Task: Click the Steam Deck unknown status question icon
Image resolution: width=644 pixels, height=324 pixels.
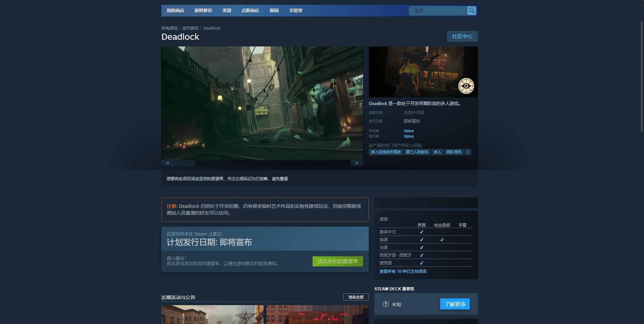Action: click(x=386, y=304)
